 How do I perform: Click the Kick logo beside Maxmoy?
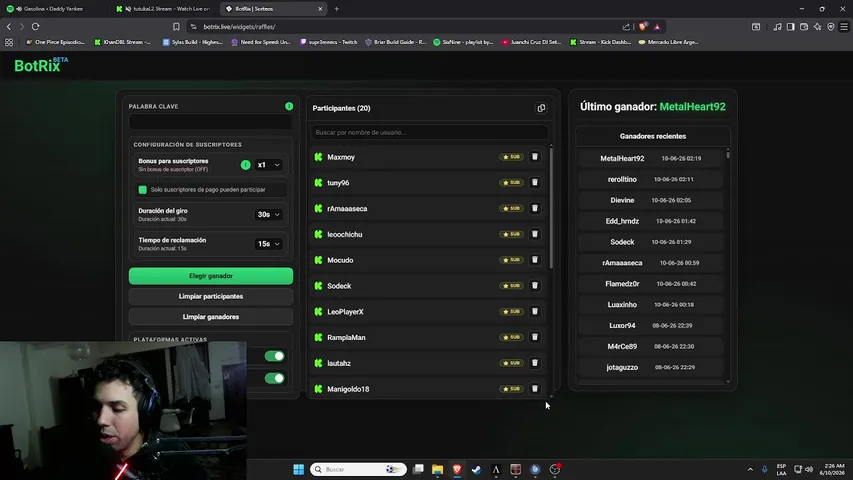pyautogui.click(x=318, y=157)
